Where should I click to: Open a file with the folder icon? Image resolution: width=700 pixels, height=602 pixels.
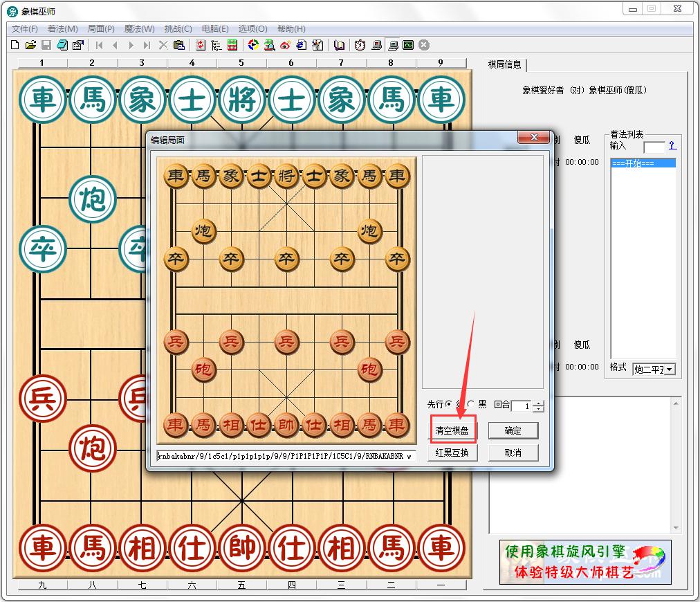click(x=30, y=45)
